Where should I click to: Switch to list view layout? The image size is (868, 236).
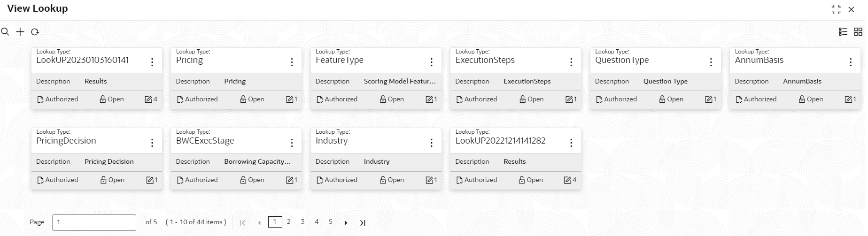pyautogui.click(x=843, y=31)
